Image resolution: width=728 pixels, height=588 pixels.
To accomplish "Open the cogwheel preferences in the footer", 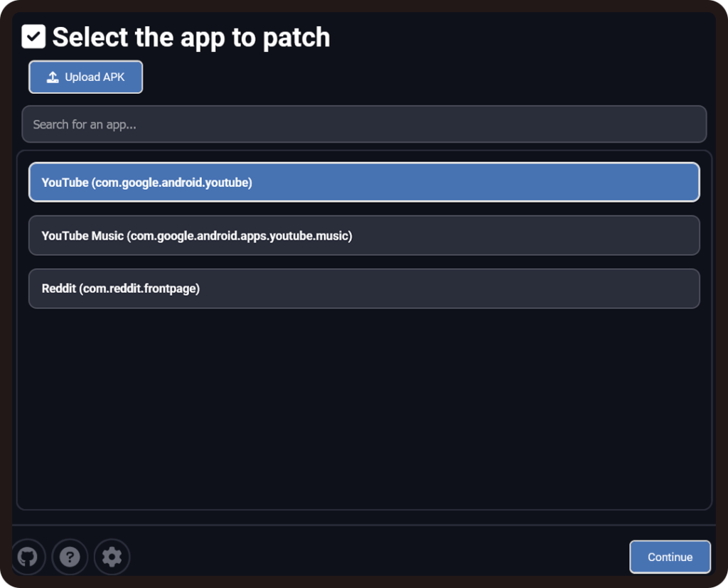I will point(112,557).
